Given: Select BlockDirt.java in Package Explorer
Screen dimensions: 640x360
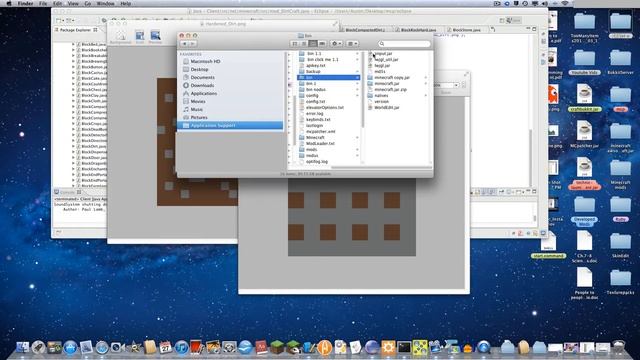Looking at the screenshot, I should pyautogui.click(x=93, y=146).
